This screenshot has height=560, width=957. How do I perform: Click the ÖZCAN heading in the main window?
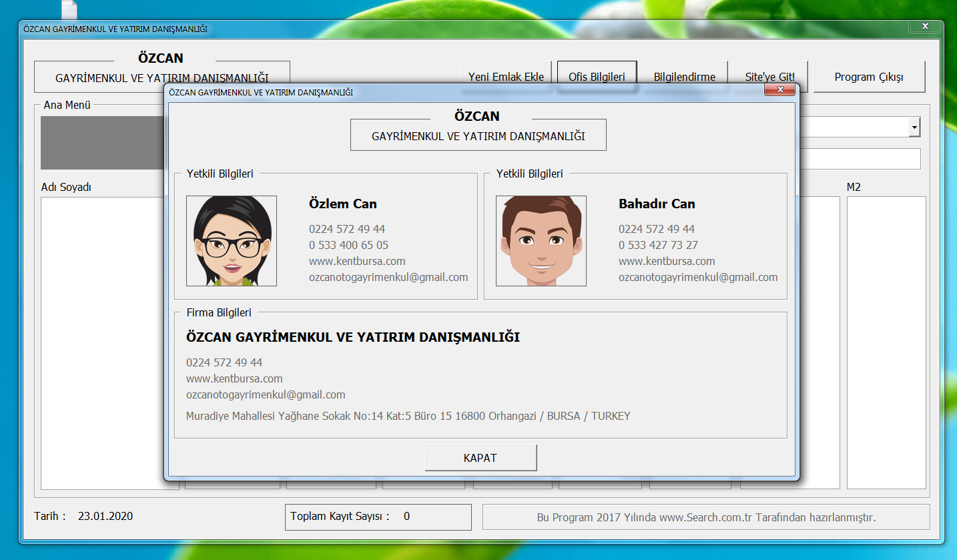click(x=161, y=58)
